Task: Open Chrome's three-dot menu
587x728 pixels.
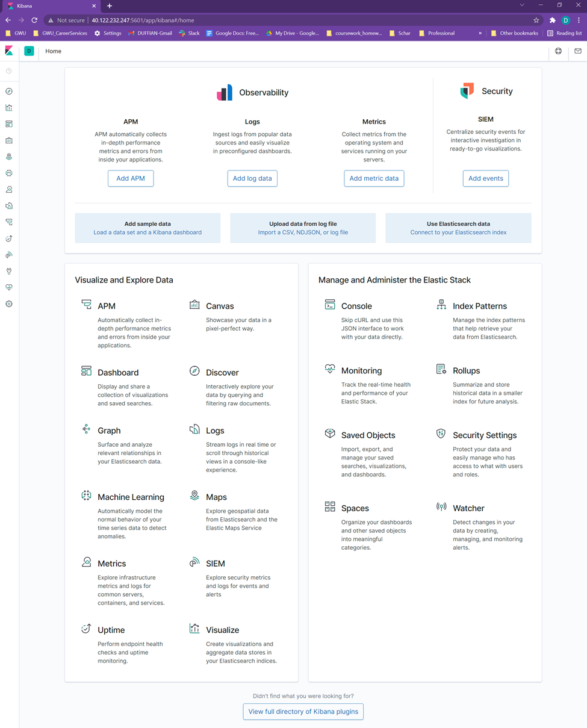Action: pyautogui.click(x=579, y=20)
